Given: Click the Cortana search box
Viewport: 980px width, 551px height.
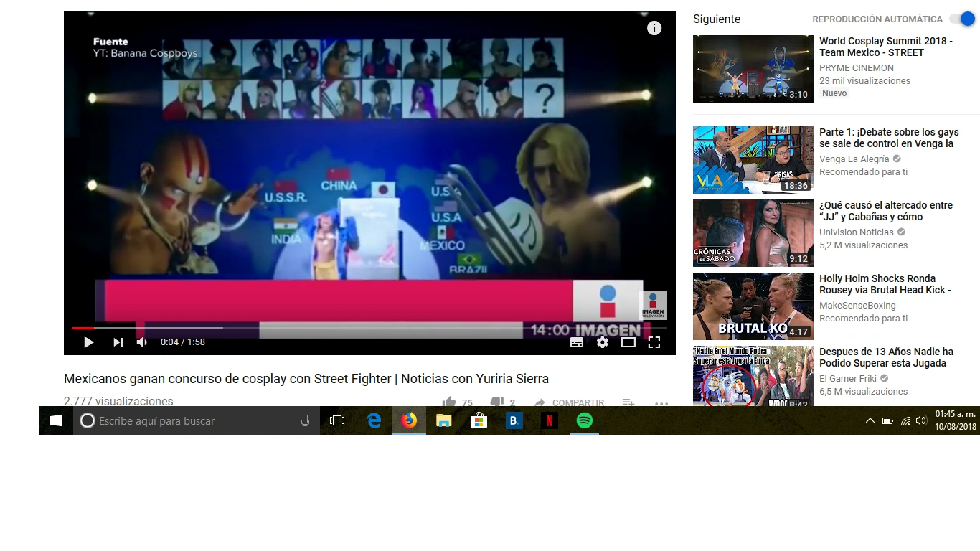Looking at the screenshot, I should [x=197, y=420].
